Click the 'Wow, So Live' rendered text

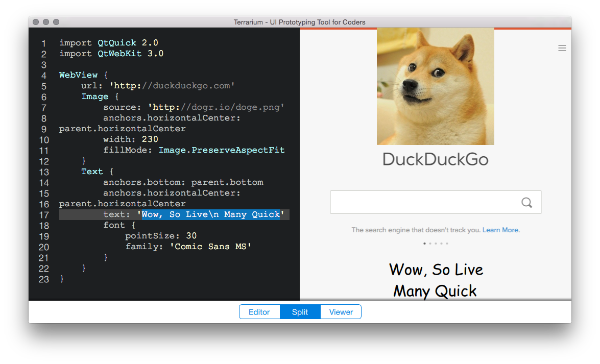(436, 270)
